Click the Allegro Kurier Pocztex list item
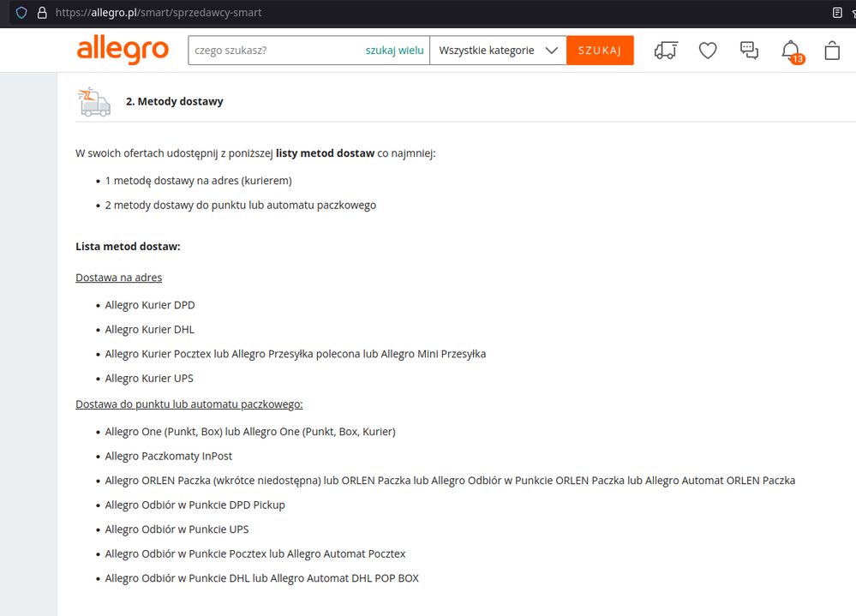 point(296,354)
